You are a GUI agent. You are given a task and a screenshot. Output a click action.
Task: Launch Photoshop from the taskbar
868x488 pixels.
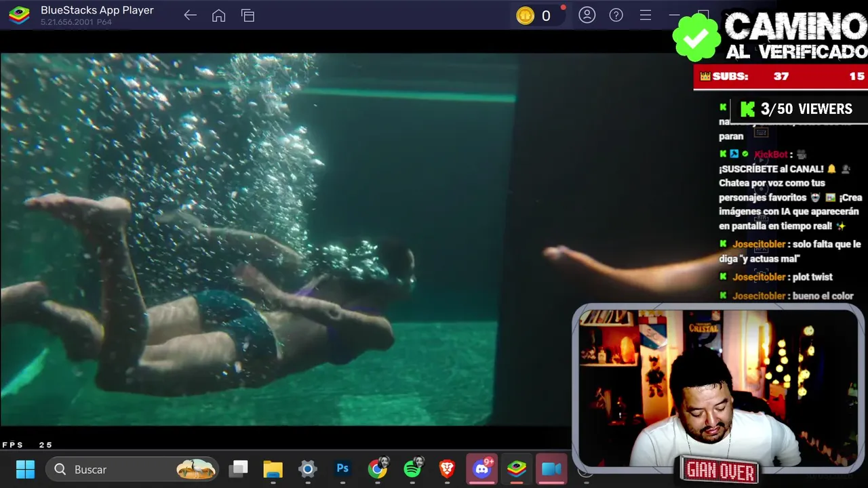tap(342, 469)
